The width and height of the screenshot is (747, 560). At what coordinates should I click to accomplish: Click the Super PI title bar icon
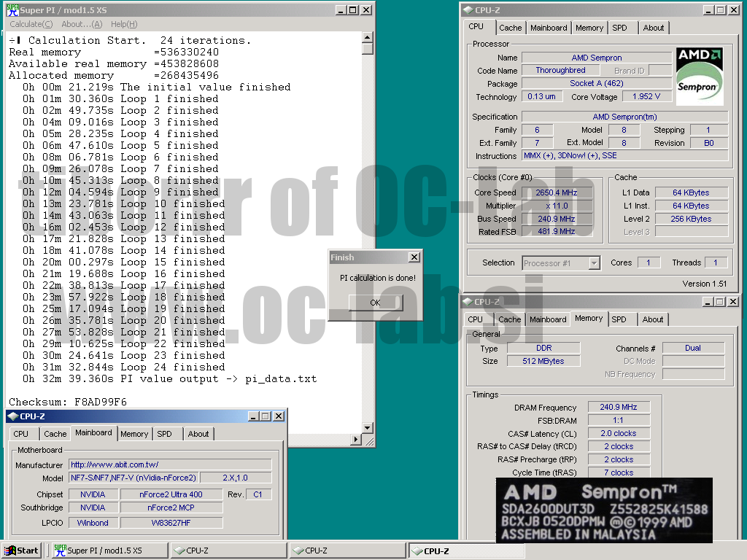(12, 10)
